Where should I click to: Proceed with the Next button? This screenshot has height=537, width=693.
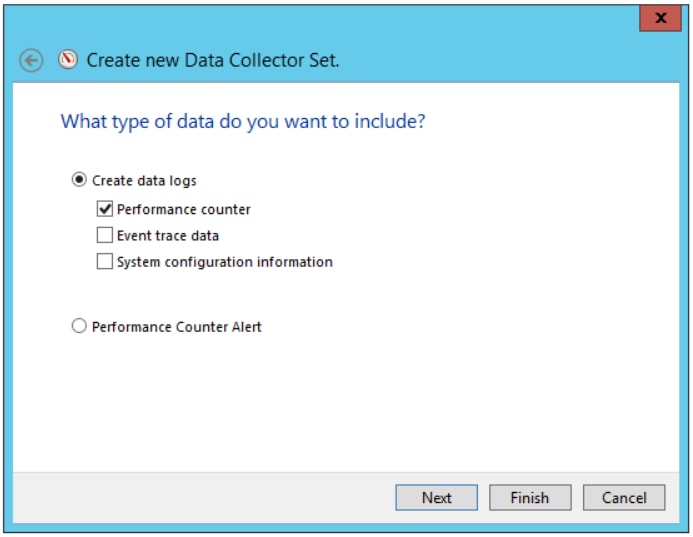tap(436, 498)
